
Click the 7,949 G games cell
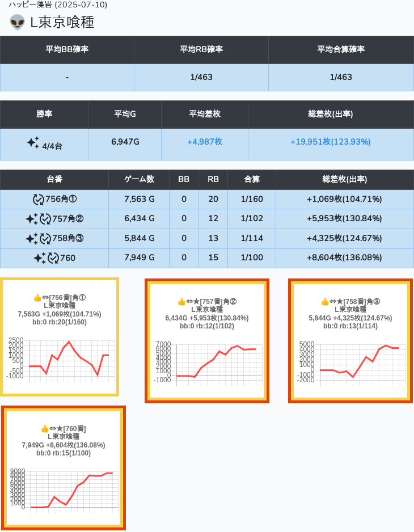click(140, 257)
